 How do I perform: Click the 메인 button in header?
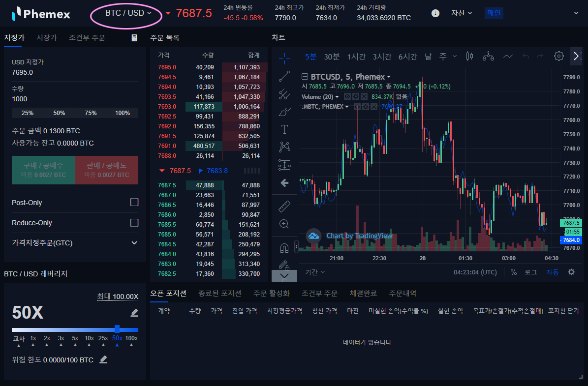[x=494, y=13]
